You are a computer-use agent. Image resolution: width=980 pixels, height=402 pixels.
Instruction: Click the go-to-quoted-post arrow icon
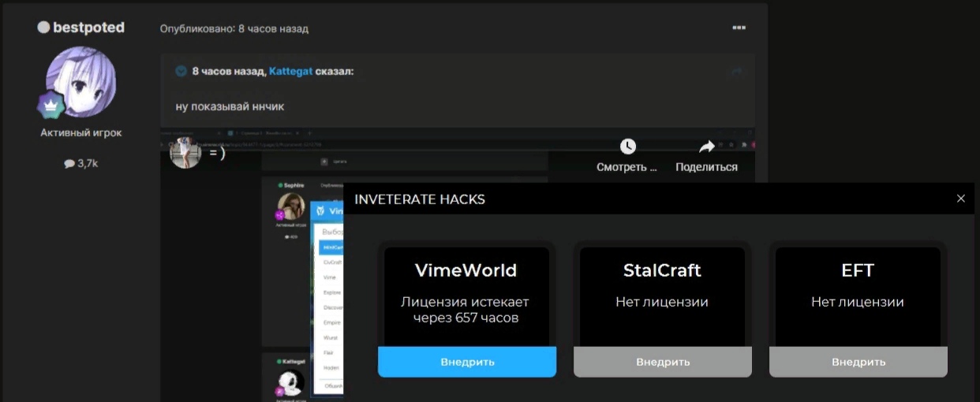pyautogui.click(x=736, y=72)
